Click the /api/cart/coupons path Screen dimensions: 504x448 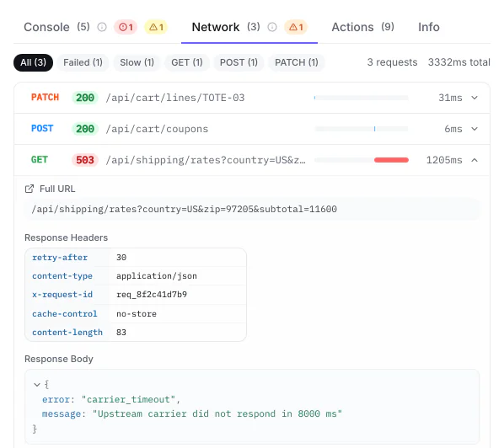pos(157,129)
